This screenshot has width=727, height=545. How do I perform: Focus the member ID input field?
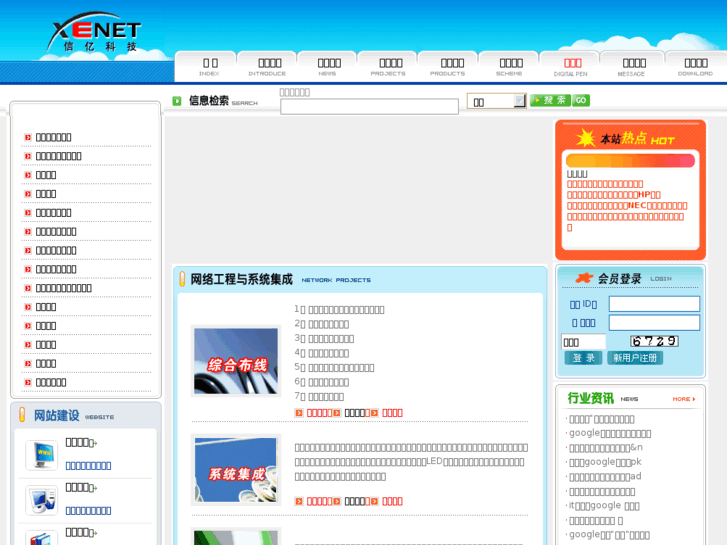click(x=654, y=304)
